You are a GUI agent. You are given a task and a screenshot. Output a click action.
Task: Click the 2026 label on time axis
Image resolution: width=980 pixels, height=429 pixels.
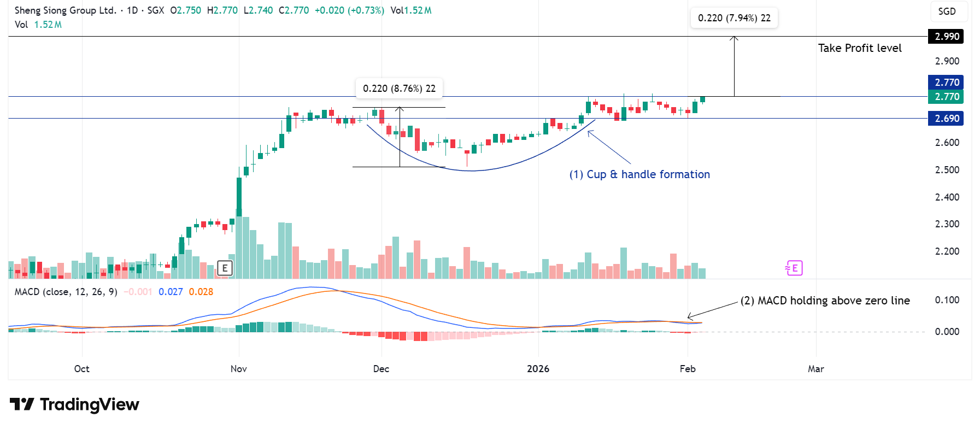(538, 369)
